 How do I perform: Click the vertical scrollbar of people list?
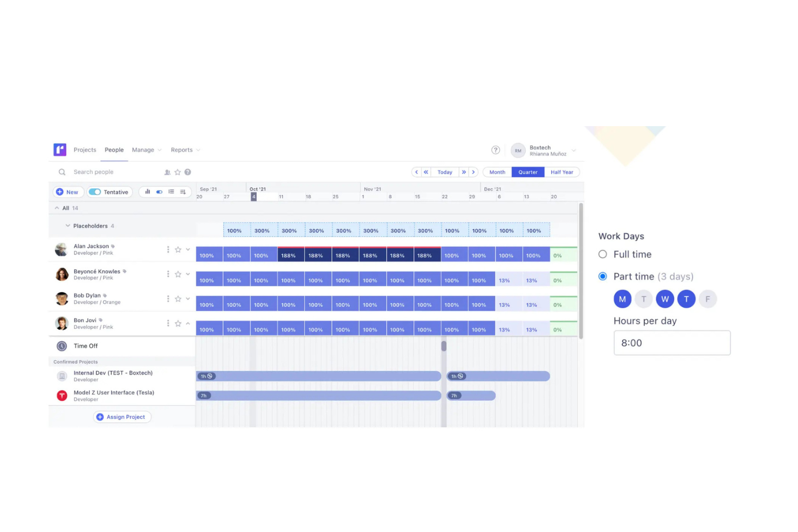pyautogui.click(x=581, y=271)
